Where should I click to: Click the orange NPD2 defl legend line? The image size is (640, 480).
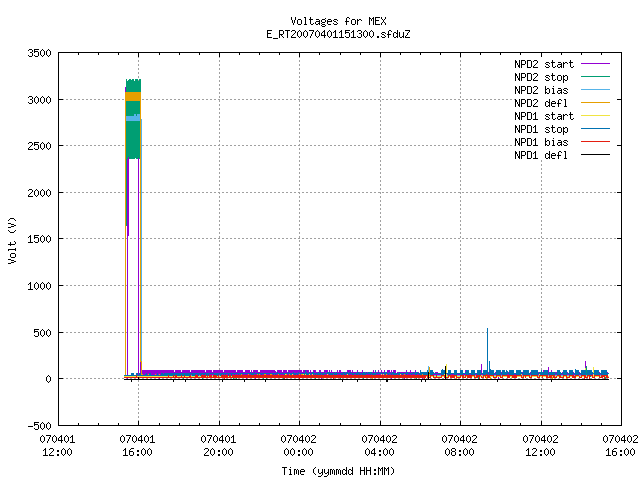(596, 103)
